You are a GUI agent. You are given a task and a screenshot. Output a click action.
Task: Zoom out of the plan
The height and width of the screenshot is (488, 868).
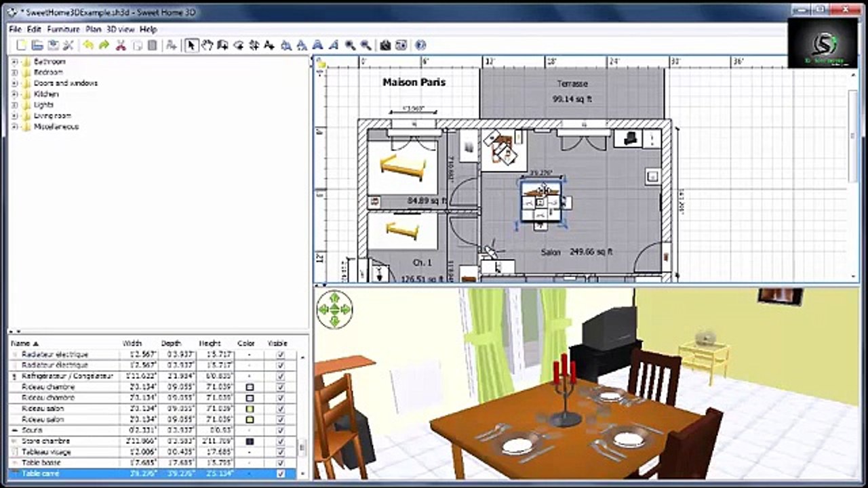(366, 45)
